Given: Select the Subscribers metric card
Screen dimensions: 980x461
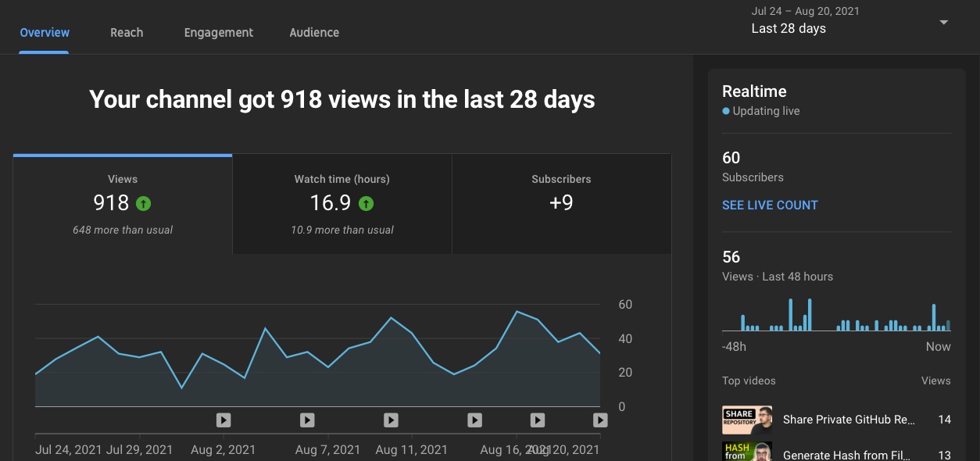Looking at the screenshot, I should pos(561,204).
